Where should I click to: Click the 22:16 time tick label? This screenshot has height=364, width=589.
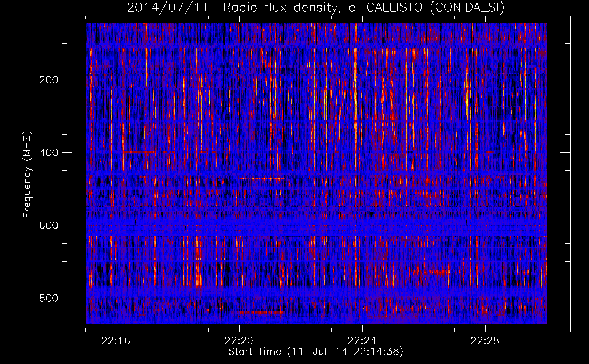point(116,341)
